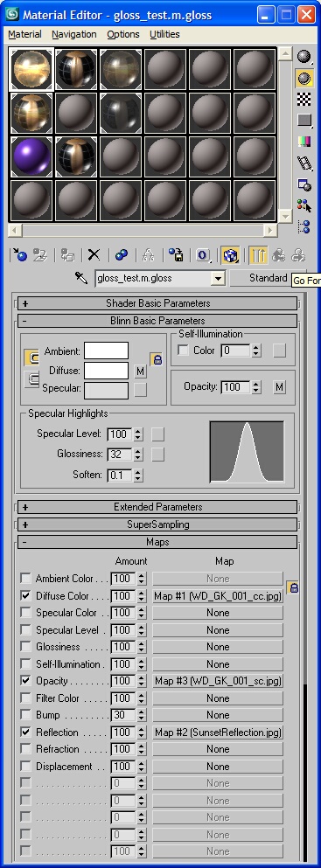Toggle checkered Background pattern icon
Screen dimensions: 321x868
click(x=304, y=99)
